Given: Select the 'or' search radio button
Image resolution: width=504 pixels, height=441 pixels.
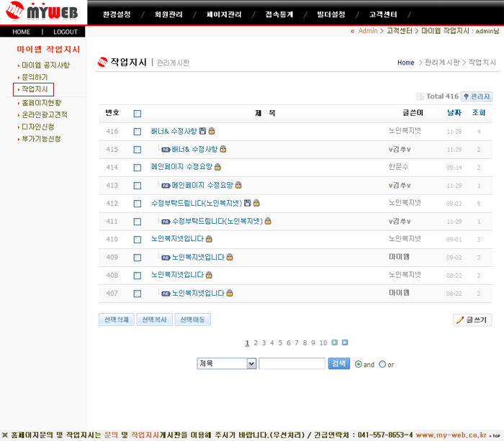Looking at the screenshot, I should (x=382, y=364).
